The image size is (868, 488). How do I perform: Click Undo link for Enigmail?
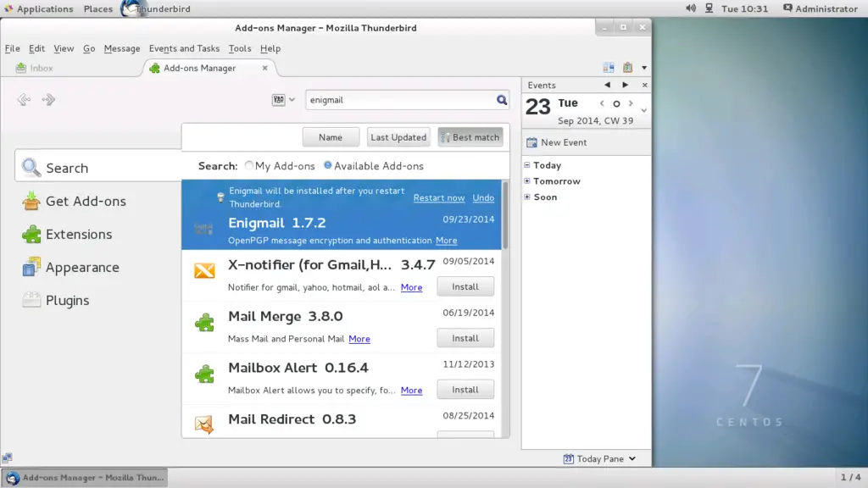pyautogui.click(x=483, y=197)
